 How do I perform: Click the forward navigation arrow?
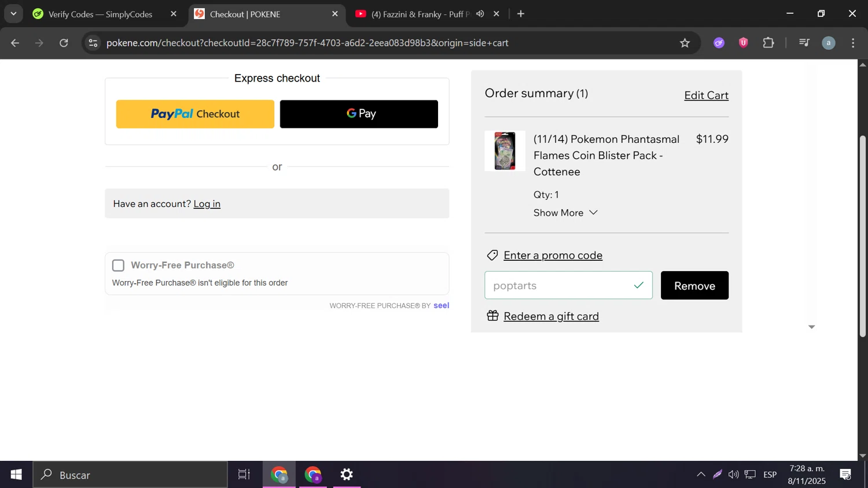click(x=39, y=43)
